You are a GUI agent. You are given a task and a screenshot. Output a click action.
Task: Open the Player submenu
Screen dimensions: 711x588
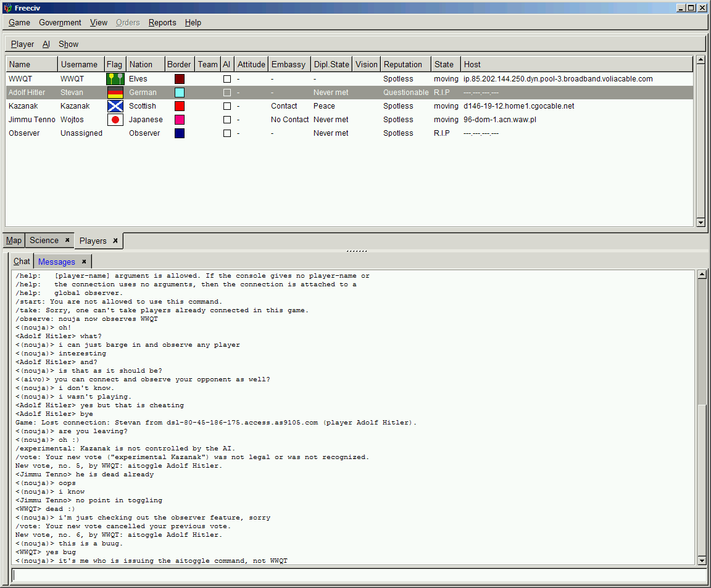pos(22,44)
